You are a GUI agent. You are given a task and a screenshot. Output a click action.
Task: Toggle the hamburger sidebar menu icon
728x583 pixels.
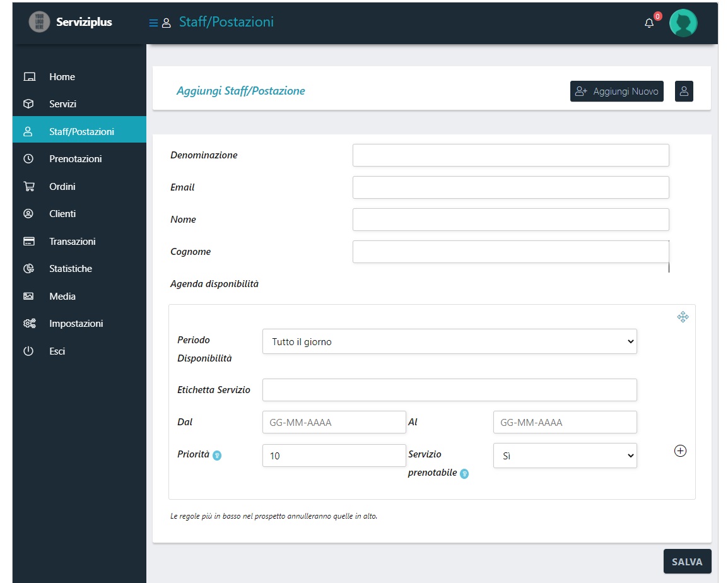click(x=153, y=23)
